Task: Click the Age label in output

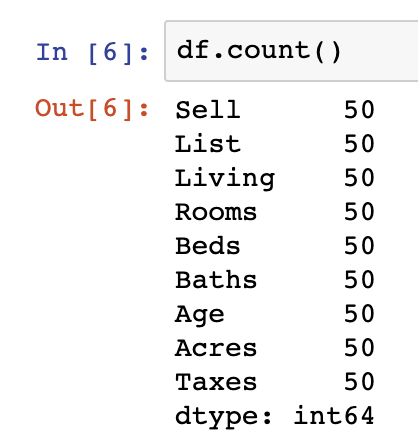Action: [200, 315]
